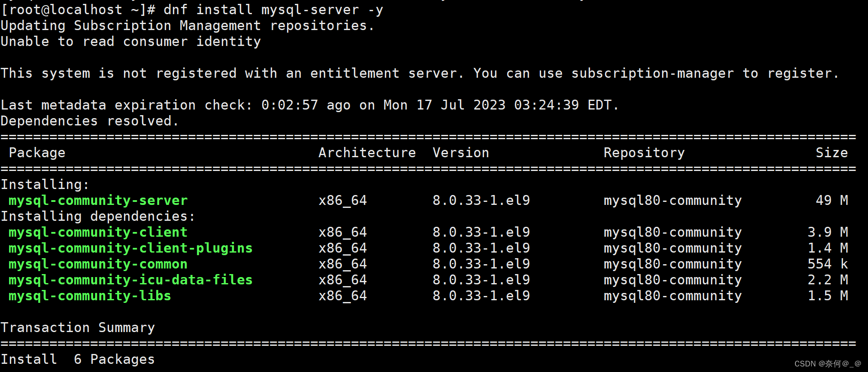Click the 'Unable to read consumer identity' line
Viewport: 868px width, 372px height.
point(131,42)
